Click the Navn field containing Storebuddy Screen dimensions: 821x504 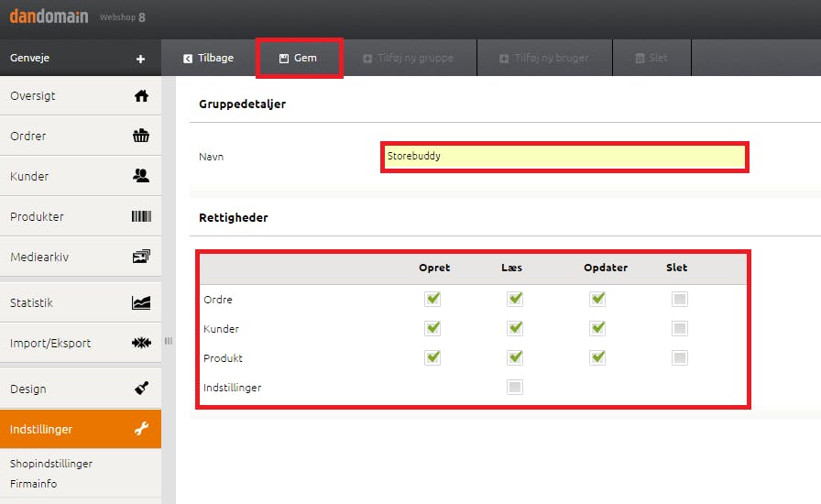pyautogui.click(x=564, y=157)
